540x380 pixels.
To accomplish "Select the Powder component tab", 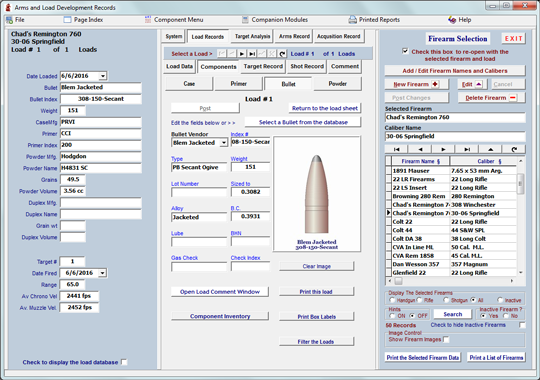I will tap(338, 84).
